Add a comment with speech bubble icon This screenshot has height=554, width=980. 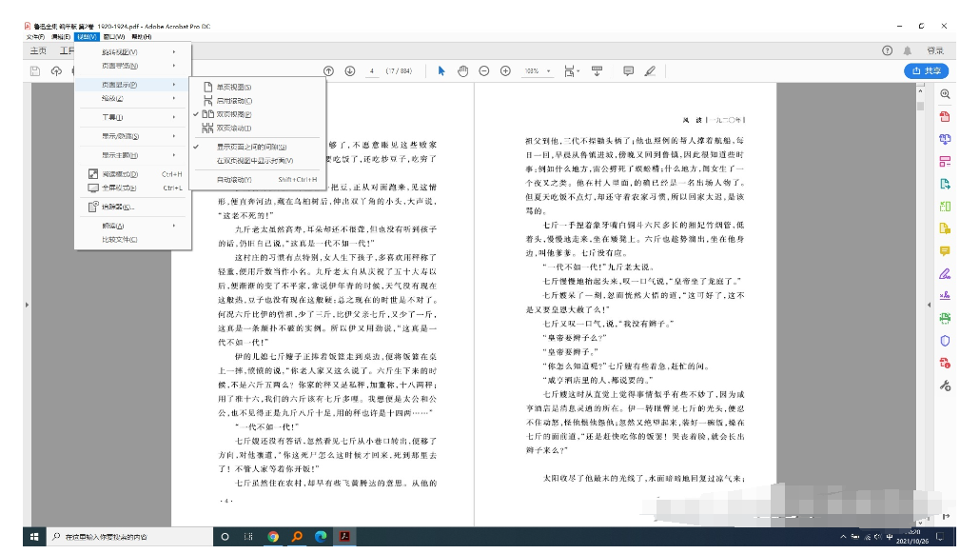pyautogui.click(x=629, y=71)
